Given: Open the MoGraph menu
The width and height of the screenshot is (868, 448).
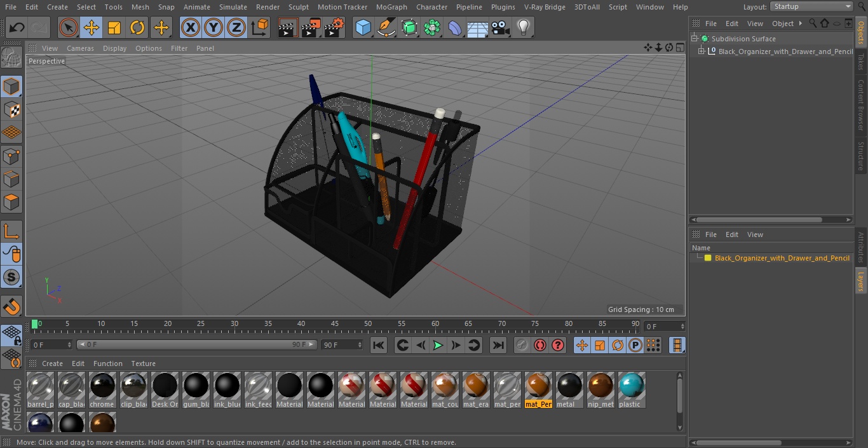Looking at the screenshot, I should click(x=391, y=7).
